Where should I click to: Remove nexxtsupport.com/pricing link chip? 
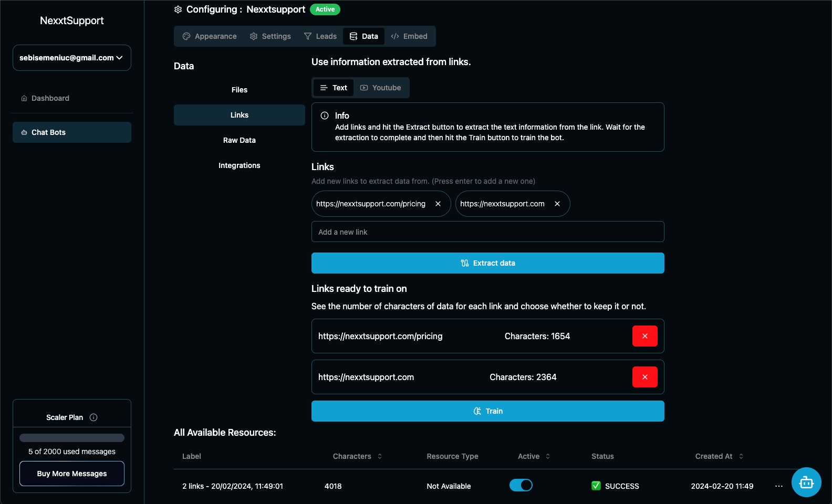438,204
